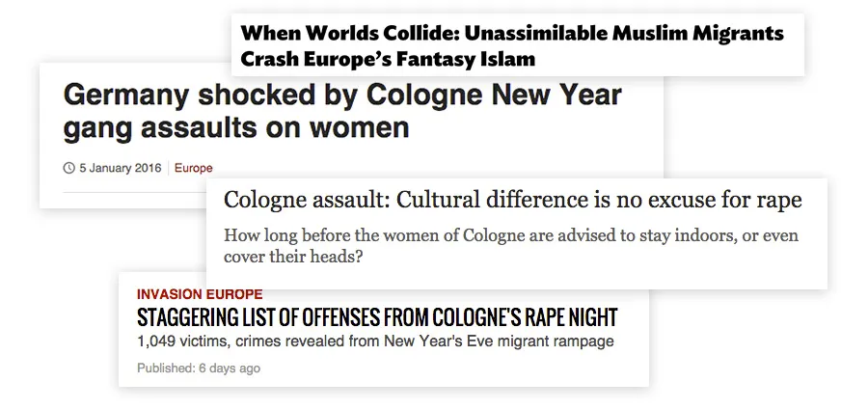The image size is (868, 410).
Task: Click 'advised to stay indoors' subheading text
Action: [x=634, y=235]
